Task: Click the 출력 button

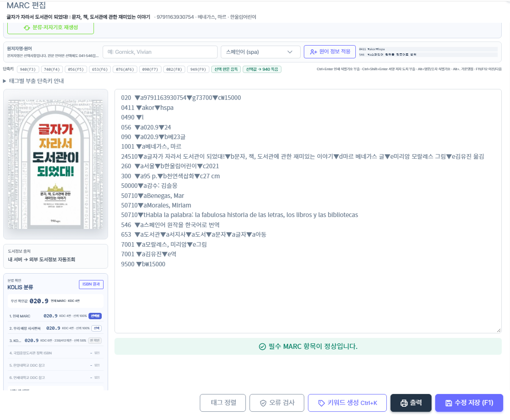Action: coord(411,403)
